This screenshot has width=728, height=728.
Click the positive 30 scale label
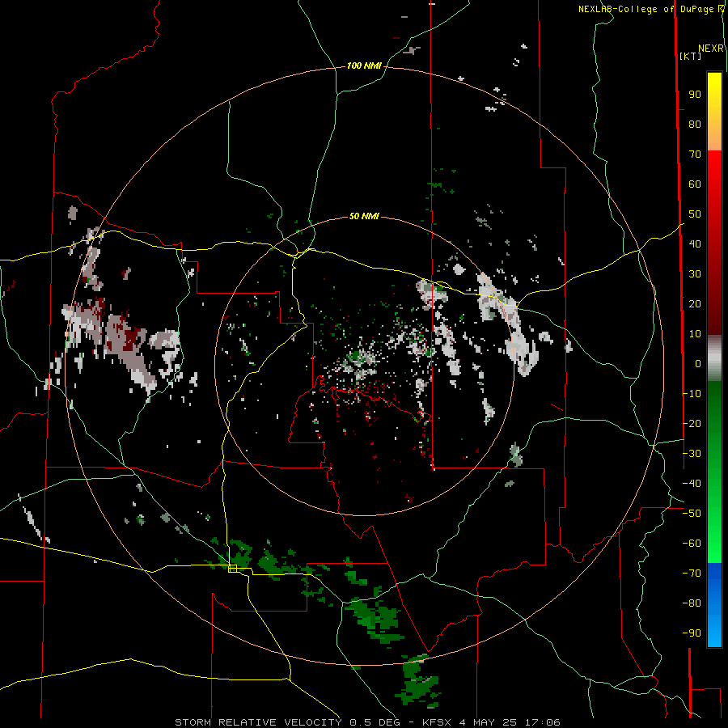[695, 274]
